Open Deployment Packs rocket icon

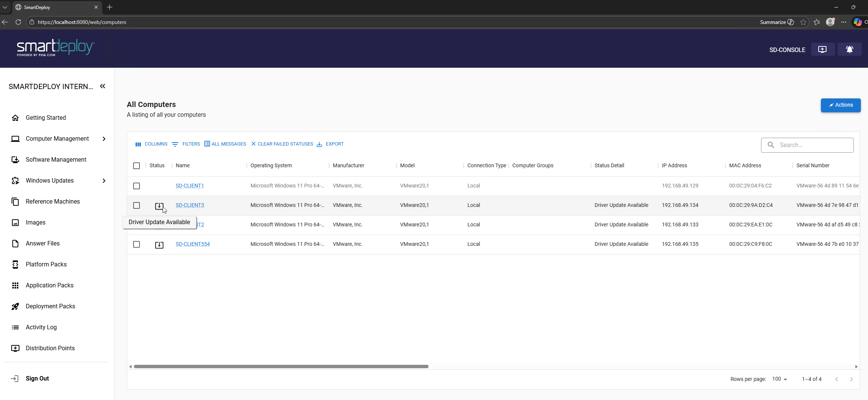point(15,306)
